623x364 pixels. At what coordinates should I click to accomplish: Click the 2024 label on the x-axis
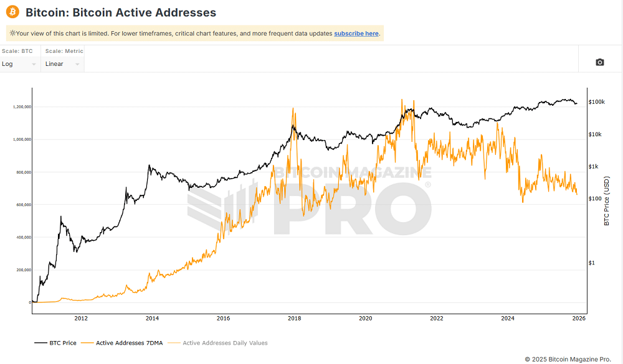[x=508, y=318]
